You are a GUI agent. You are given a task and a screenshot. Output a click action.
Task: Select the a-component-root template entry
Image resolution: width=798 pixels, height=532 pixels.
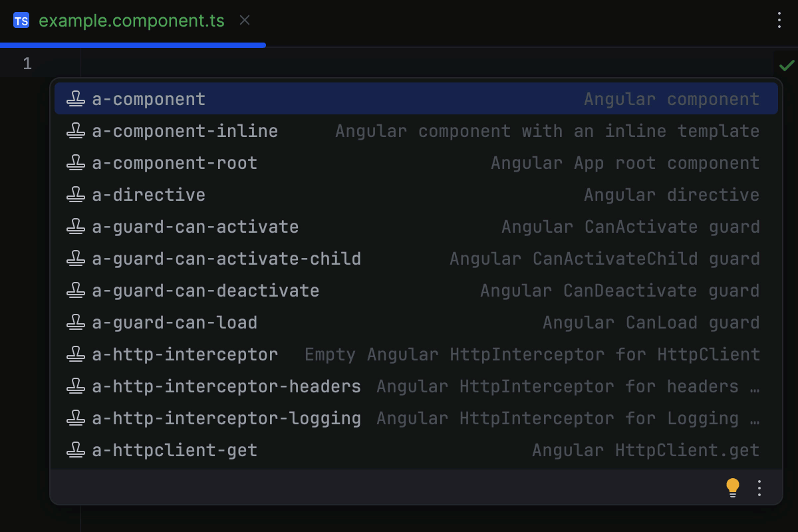(x=174, y=162)
